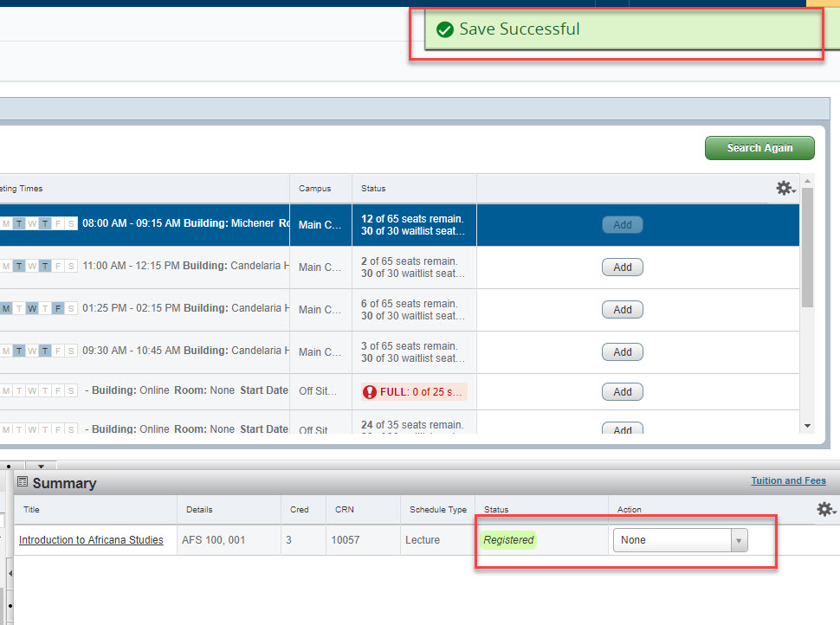Click the results scrollbar down arrow
This screenshot has width=840, height=625.
(807, 426)
